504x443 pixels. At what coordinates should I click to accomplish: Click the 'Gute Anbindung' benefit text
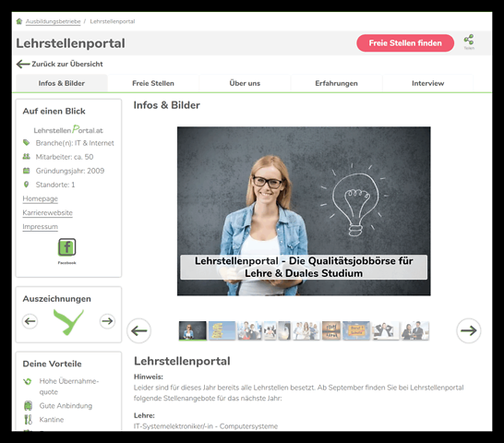[66, 406]
